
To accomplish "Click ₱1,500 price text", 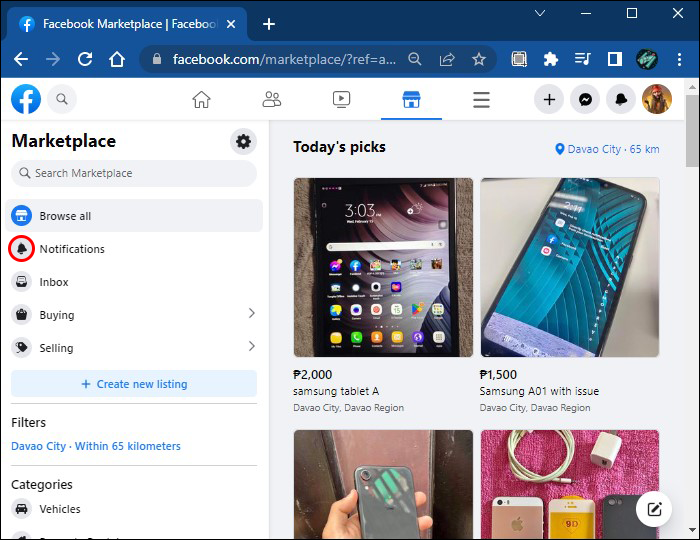I will click(x=498, y=374).
